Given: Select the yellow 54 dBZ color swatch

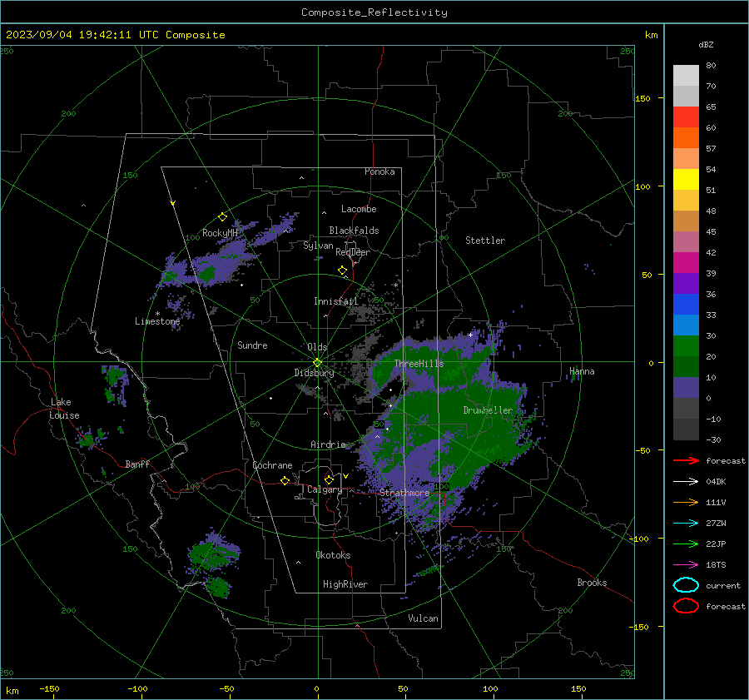Looking at the screenshot, I should [x=686, y=179].
